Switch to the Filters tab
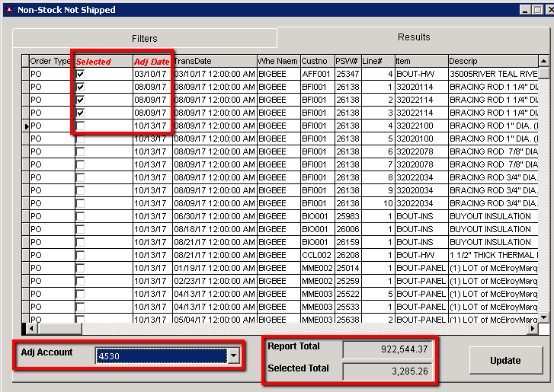The width and height of the screenshot is (554, 392). [144, 38]
